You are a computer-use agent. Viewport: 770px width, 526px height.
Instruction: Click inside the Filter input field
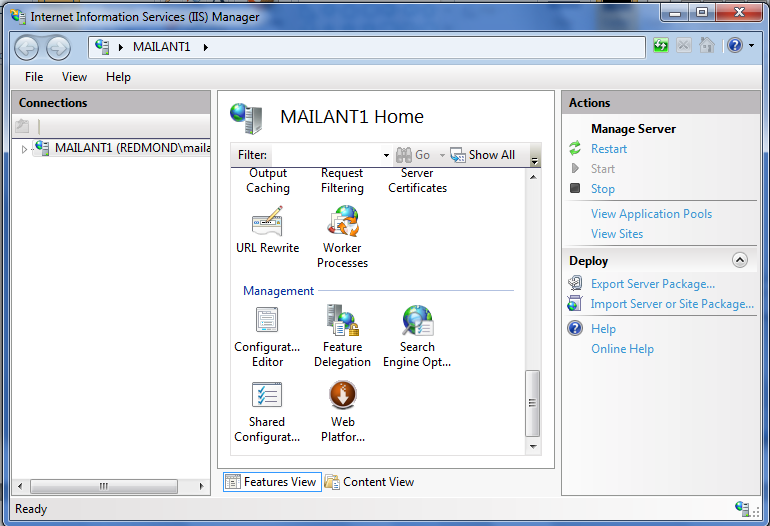pyautogui.click(x=325, y=155)
